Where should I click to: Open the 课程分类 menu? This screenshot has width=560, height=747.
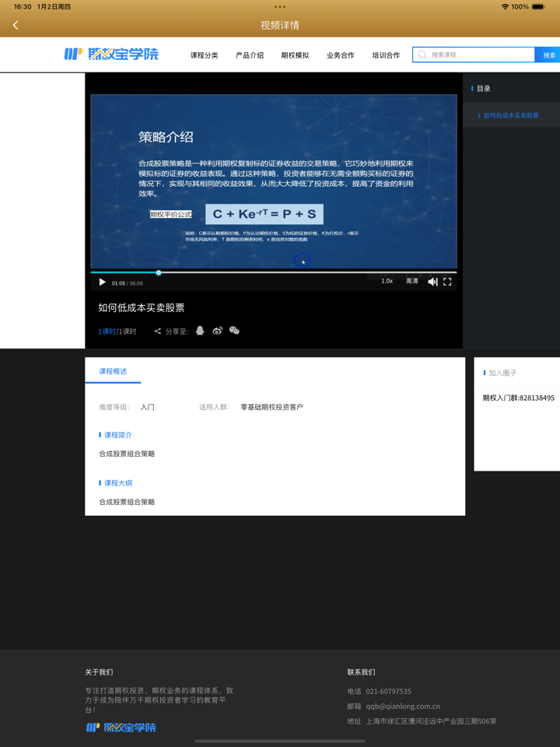click(204, 55)
